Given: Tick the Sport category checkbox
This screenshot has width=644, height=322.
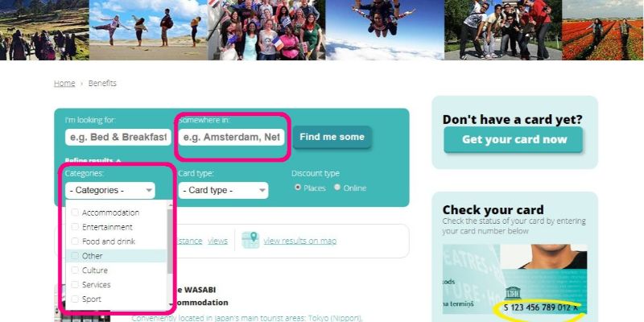Looking at the screenshot, I should tap(75, 299).
